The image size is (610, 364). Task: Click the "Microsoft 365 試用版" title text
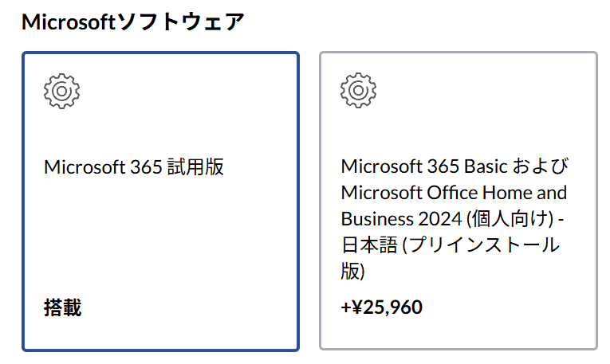pos(134,167)
